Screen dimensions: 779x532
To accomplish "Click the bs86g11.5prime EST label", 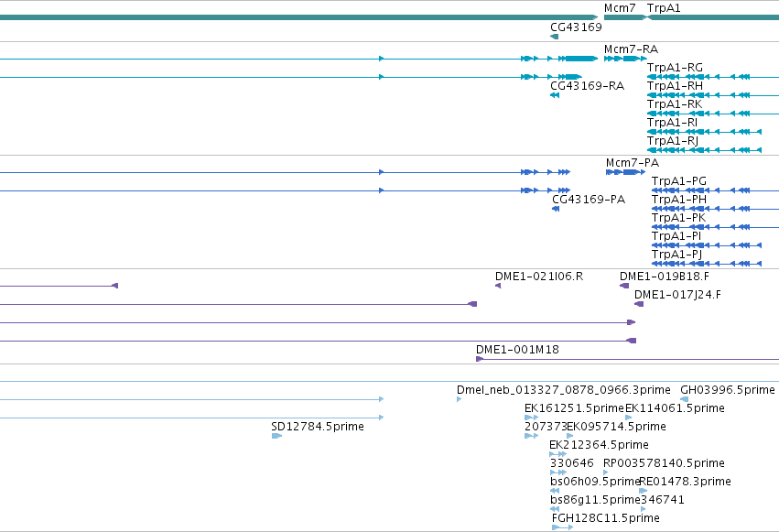I will pos(595,500).
